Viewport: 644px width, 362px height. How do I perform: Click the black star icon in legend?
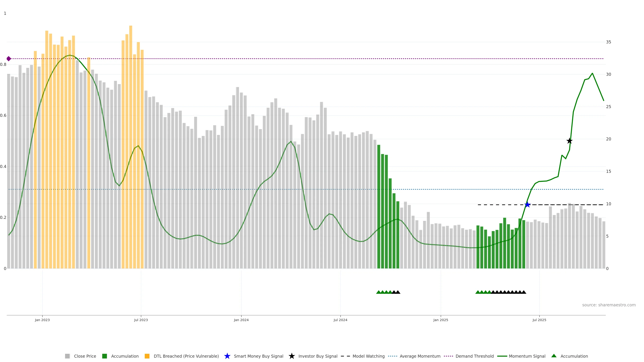click(291, 356)
